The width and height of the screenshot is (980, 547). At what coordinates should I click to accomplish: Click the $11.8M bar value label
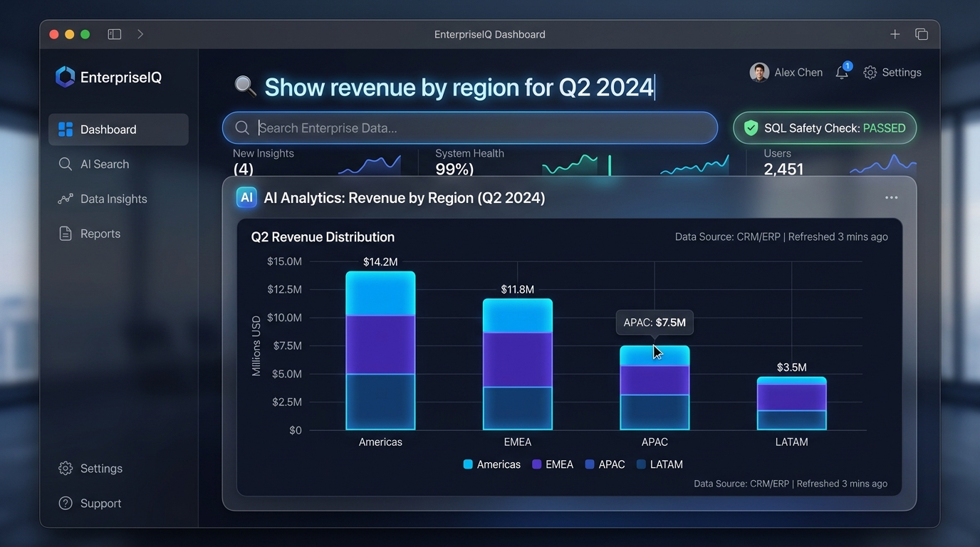coord(518,289)
